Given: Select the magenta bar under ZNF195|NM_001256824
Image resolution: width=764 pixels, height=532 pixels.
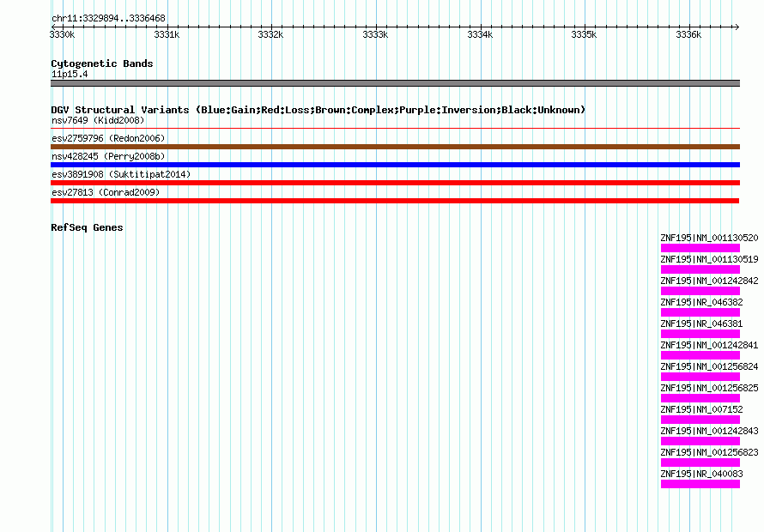Looking at the screenshot, I should click(x=700, y=377).
